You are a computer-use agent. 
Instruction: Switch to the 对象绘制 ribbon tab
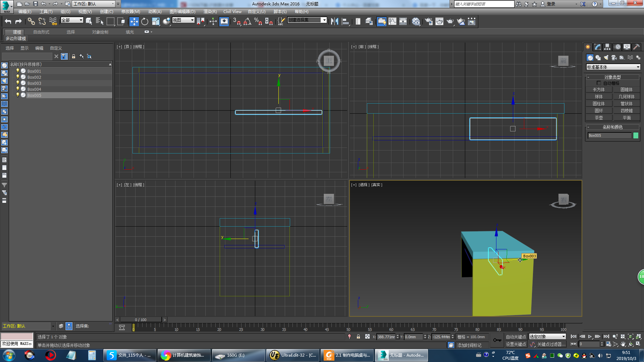pos(100,32)
